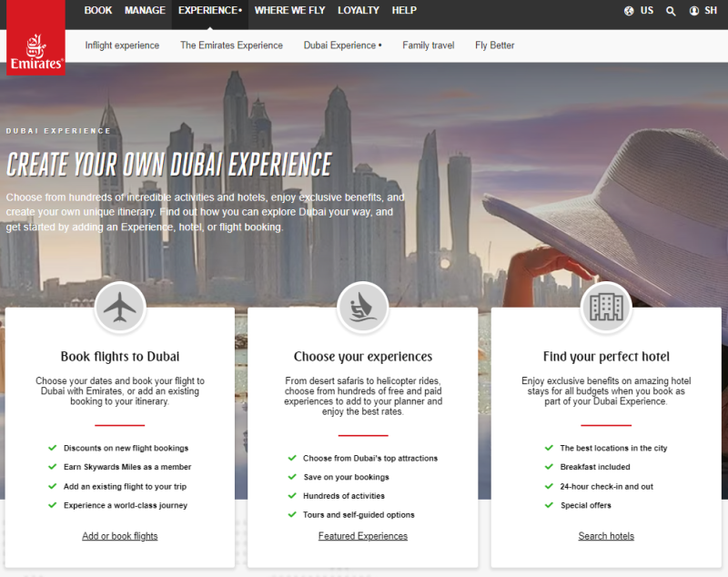The height and width of the screenshot is (577, 728).
Task: Open The Emirates Experience submenu
Action: (x=231, y=45)
